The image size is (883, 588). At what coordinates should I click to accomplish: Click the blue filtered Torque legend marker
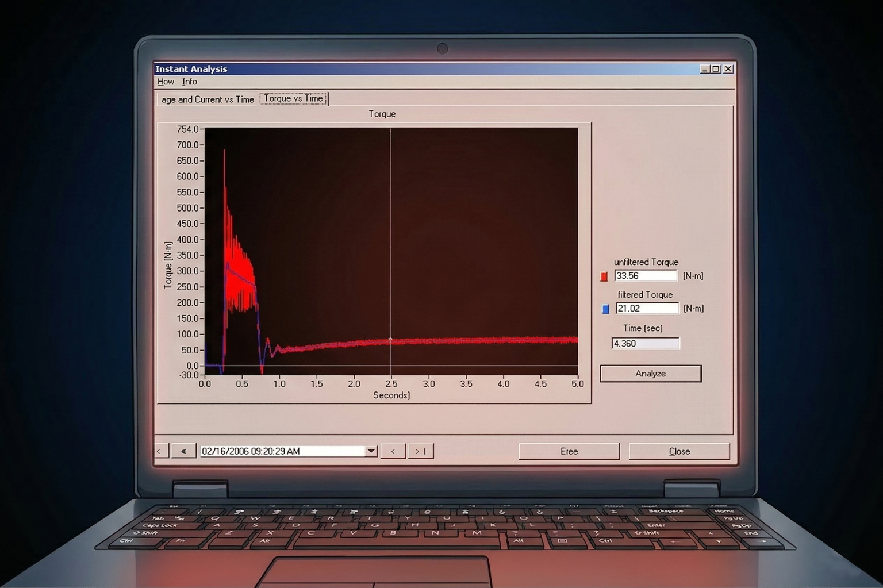coord(605,309)
